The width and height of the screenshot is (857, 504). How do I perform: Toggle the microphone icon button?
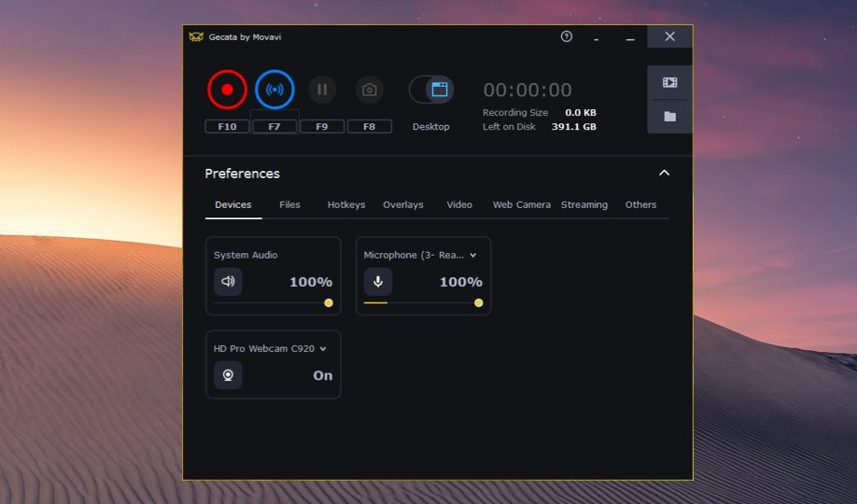click(378, 282)
